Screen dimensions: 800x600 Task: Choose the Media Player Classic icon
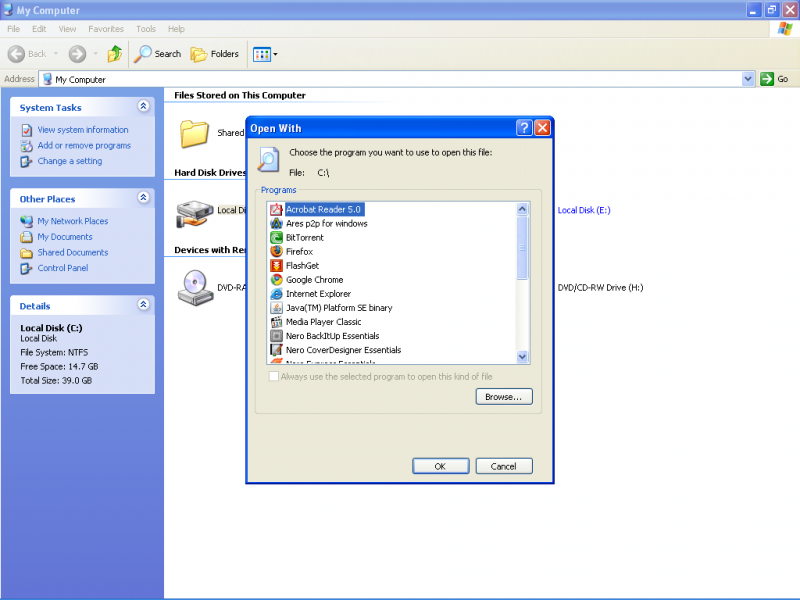click(276, 322)
